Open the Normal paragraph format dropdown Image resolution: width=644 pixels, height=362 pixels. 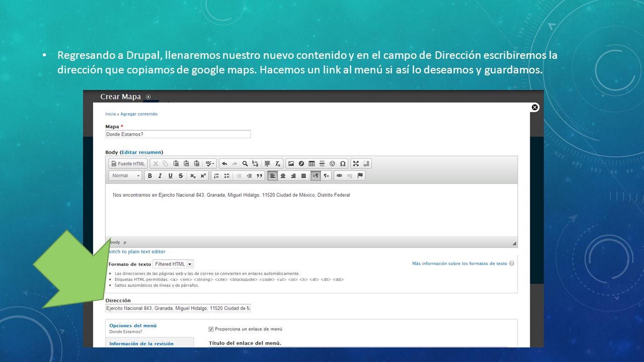[125, 175]
